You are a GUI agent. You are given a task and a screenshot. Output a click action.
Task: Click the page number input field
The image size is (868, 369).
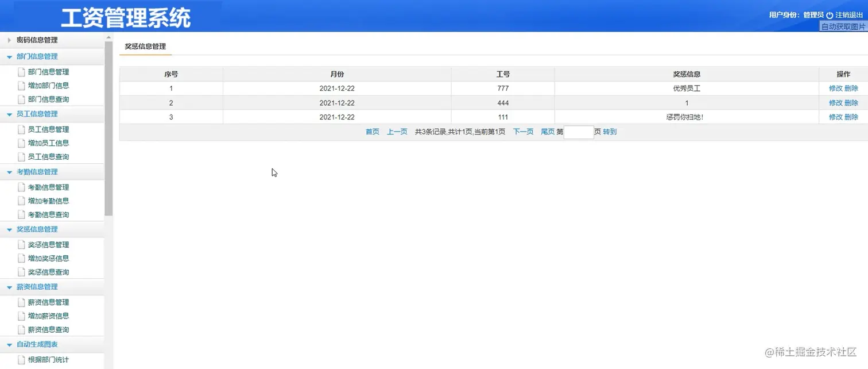[578, 132]
